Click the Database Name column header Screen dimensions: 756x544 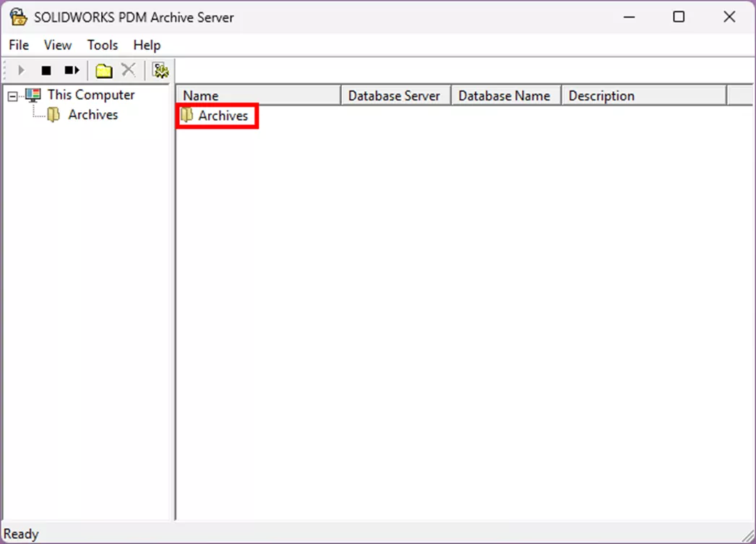(x=506, y=95)
